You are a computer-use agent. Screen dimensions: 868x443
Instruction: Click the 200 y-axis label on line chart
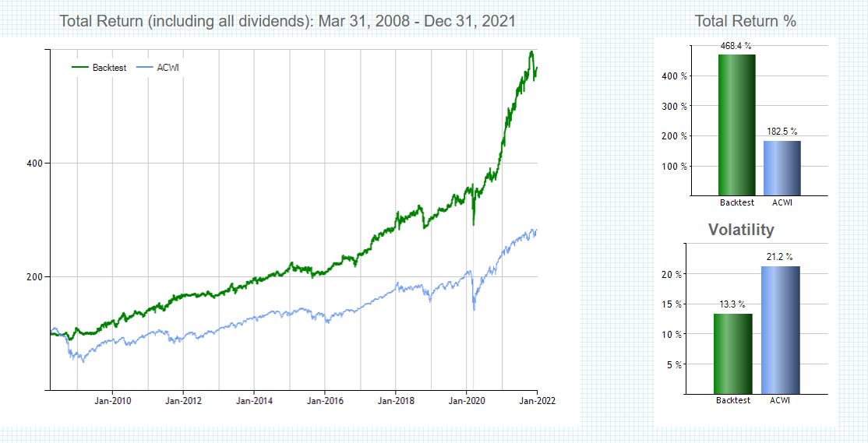pos(33,276)
